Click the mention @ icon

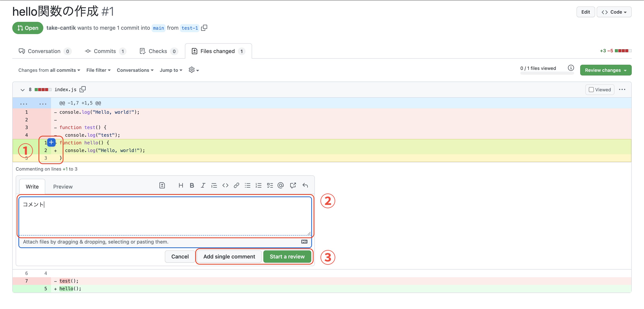pos(280,185)
